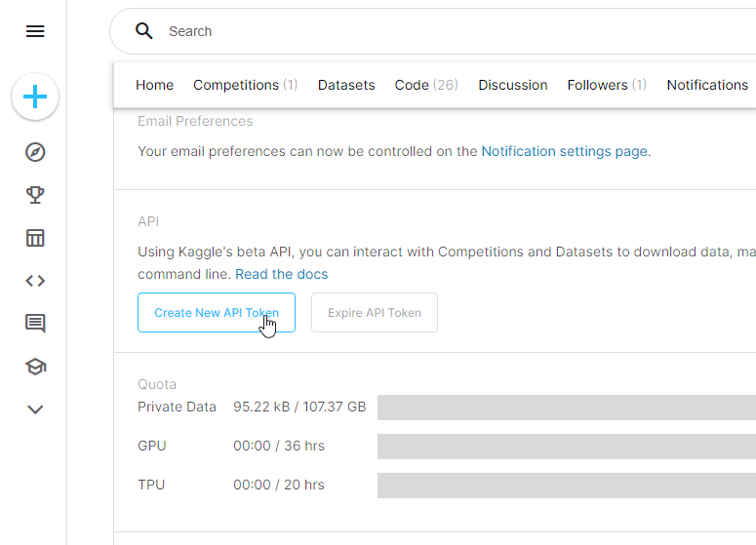This screenshot has width=756, height=545.
Task: Click the blue plus Create button
Action: click(x=35, y=97)
